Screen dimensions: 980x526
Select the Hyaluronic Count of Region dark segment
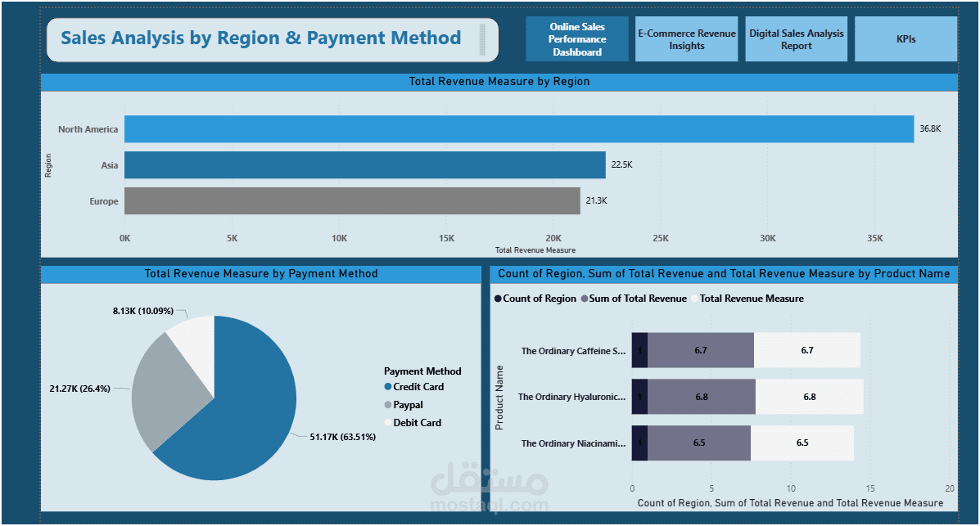pyautogui.click(x=639, y=397)
